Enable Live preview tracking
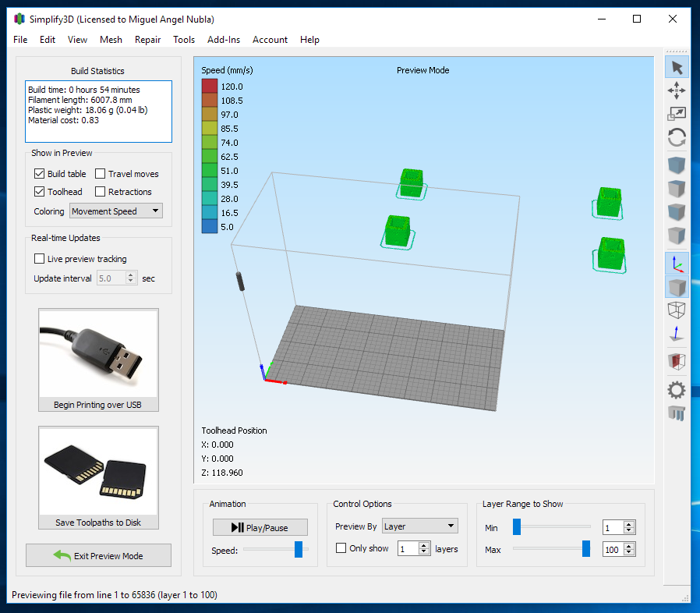The height and width of the screenshot is (613, 700). click(x=39, y=259)
